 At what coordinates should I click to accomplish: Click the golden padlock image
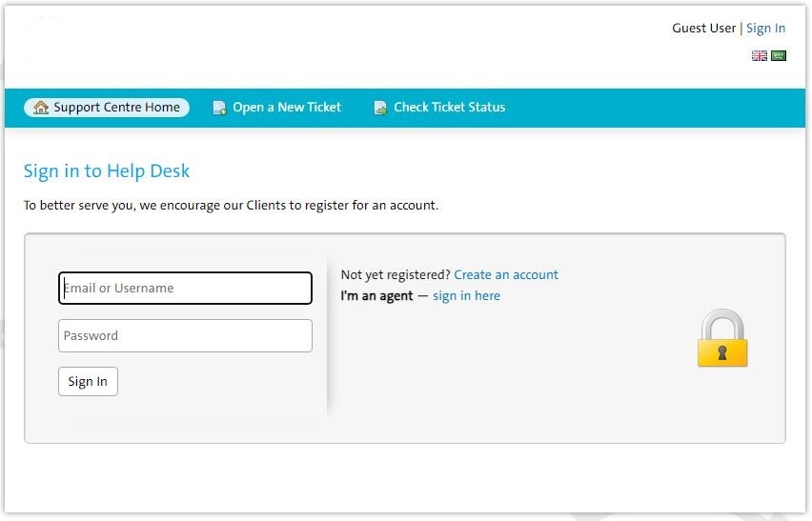pyautogui.click(x=722, y=338)
